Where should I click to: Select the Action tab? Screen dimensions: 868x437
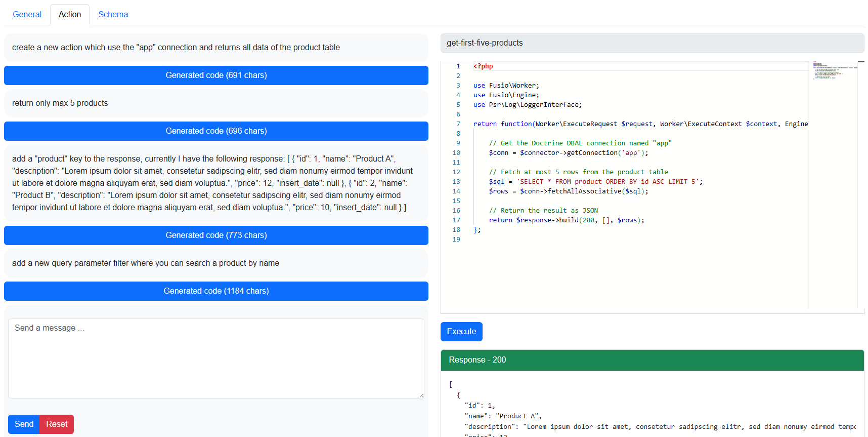(70, 15)
